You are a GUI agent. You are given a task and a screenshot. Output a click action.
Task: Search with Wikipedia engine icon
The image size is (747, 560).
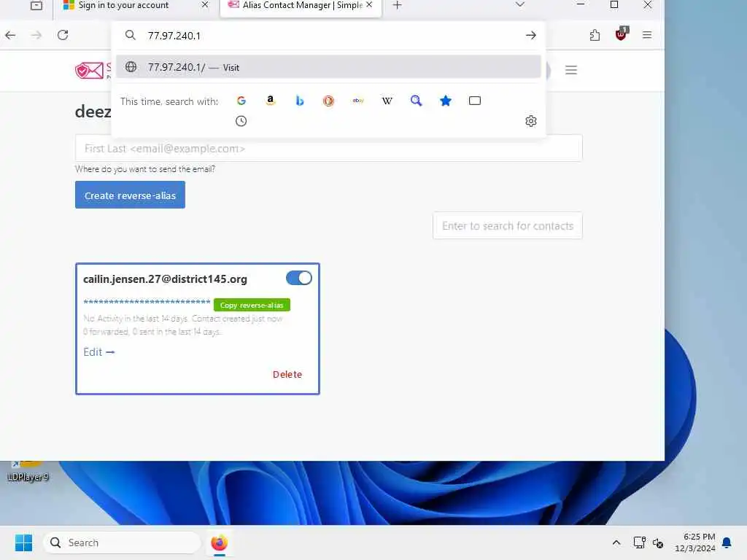pos(387,101)
